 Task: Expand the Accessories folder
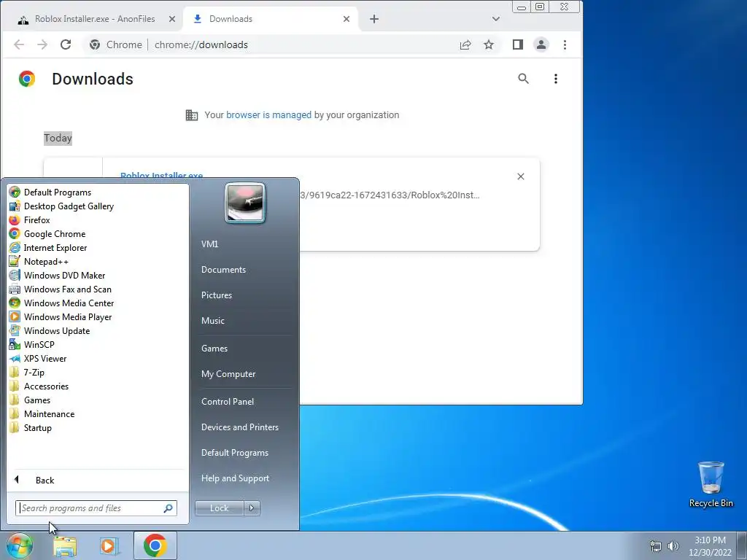pyautogui.click(x=46, y=386)
